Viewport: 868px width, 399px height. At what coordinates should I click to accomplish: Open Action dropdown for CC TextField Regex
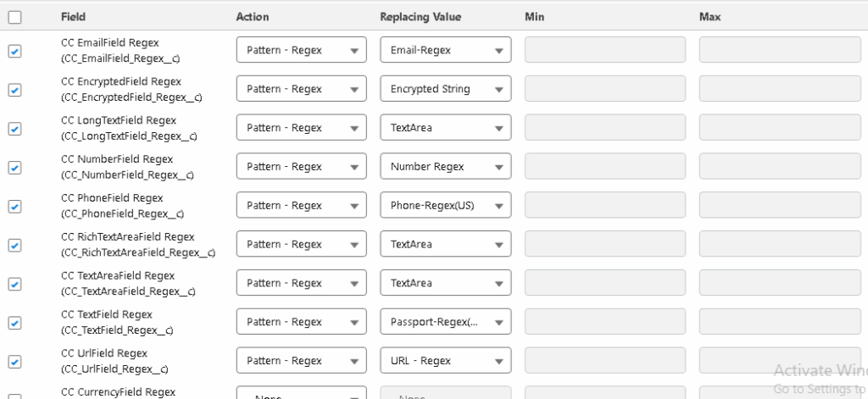point(301,322)
